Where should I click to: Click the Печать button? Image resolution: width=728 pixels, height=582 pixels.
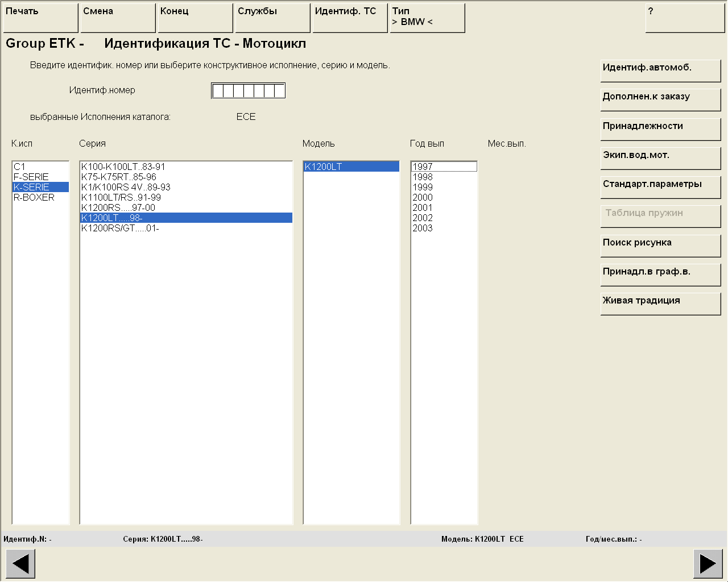(40, 18)
